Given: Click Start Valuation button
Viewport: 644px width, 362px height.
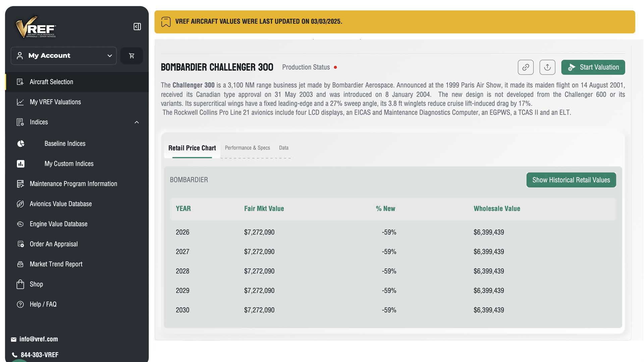Looking at the screenshot, I should pos(593,67).
